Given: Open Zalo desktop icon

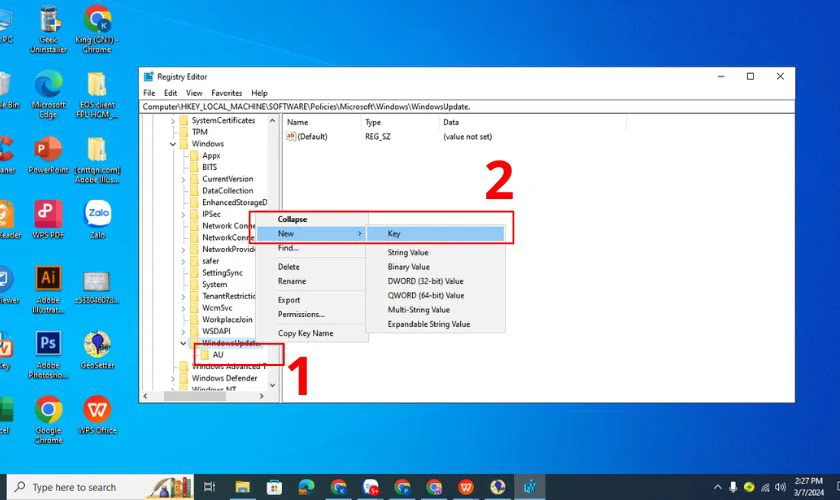Looking at the screenshot, I should 98,220.
